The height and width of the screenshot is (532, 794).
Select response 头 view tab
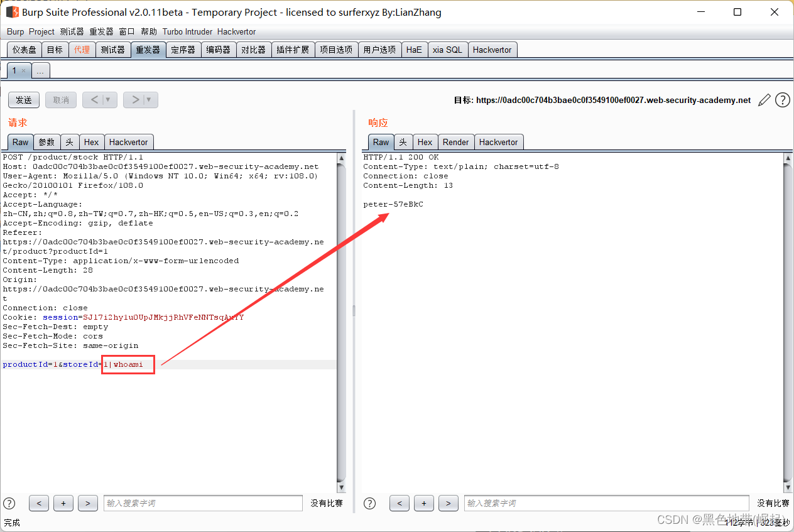coord(403,142)
